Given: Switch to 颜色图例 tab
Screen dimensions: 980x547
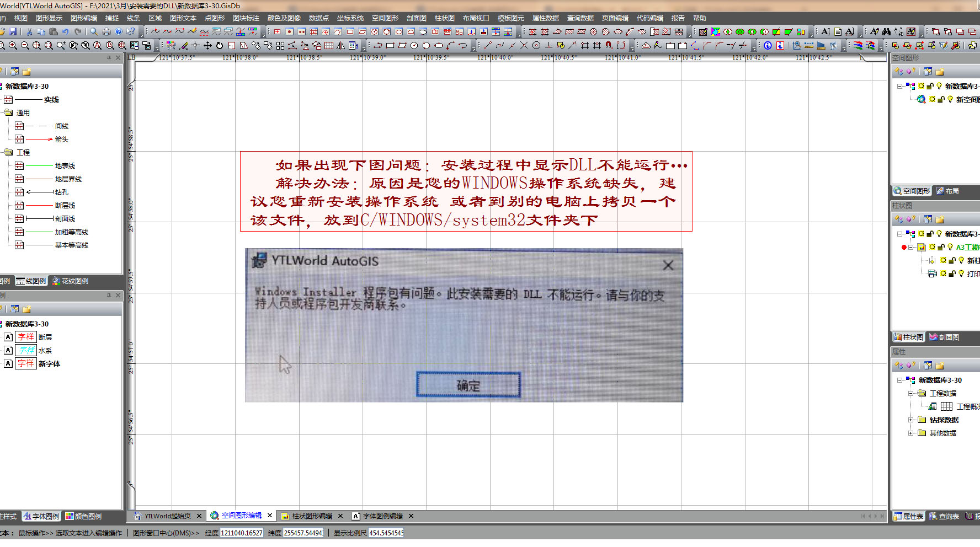Looking at the screenshot, I should point(83,517).
